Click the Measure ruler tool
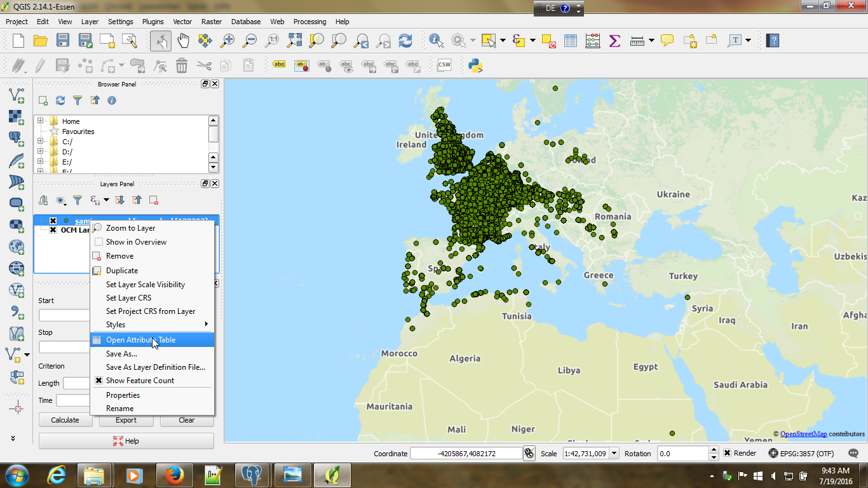Image resolution: width=868 pixels, height=488 pixels. [x=637, y=41]
